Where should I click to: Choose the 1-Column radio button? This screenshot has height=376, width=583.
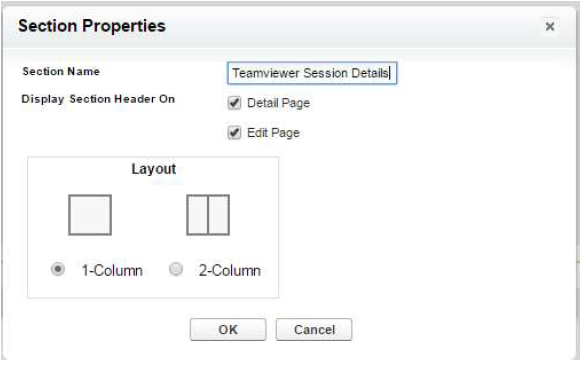58,269
